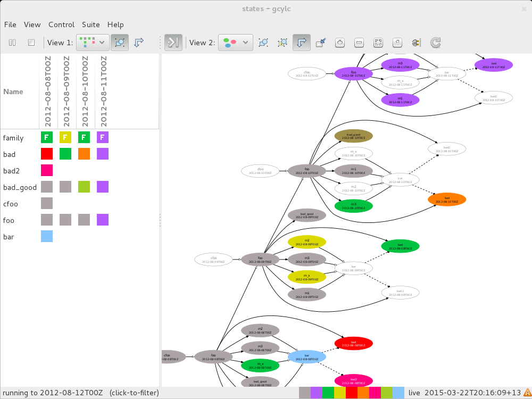Screen dimensions: 532x399
Task: Click the best fit zoom icon
Action: (378, 43)
